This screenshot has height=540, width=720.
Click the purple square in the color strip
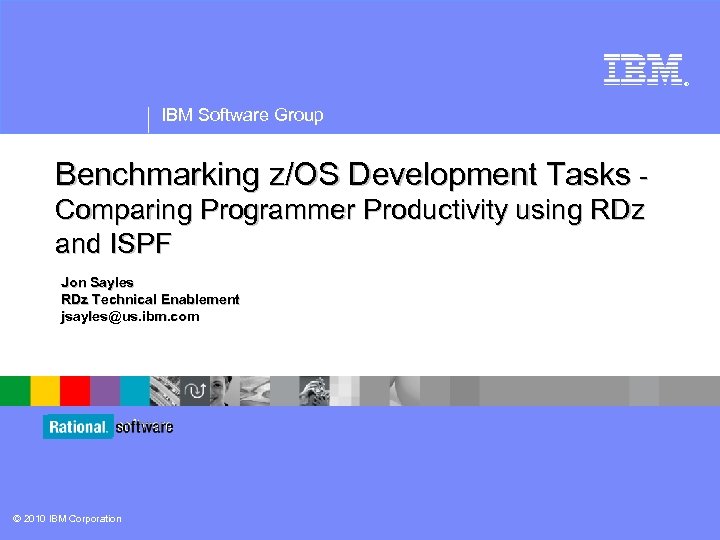(x=105, y=391)
